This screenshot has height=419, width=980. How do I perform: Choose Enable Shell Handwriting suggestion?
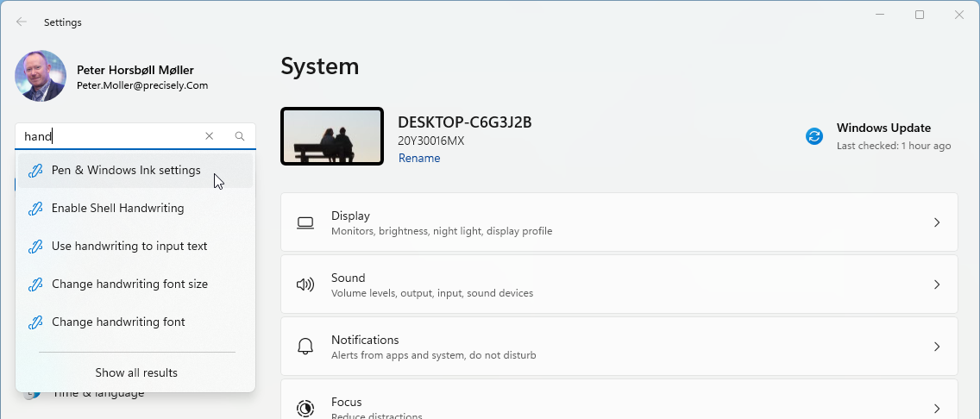(117, 209)
